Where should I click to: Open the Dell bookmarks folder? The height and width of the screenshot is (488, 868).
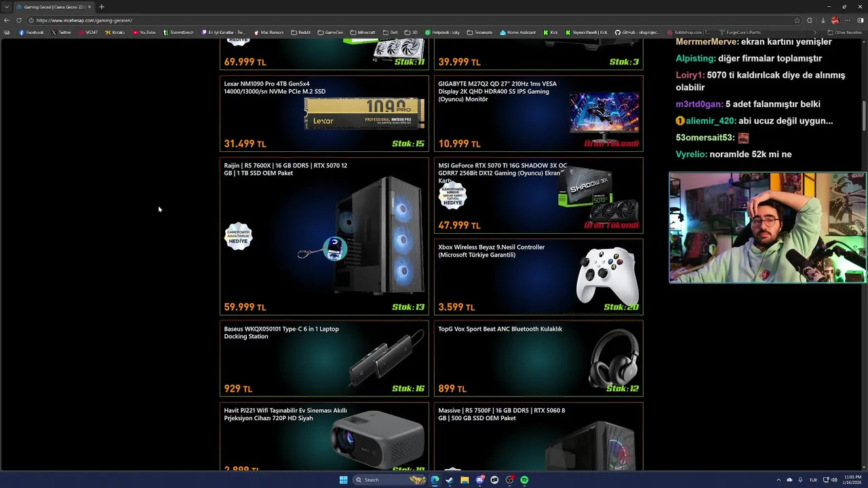pos(390,33)
